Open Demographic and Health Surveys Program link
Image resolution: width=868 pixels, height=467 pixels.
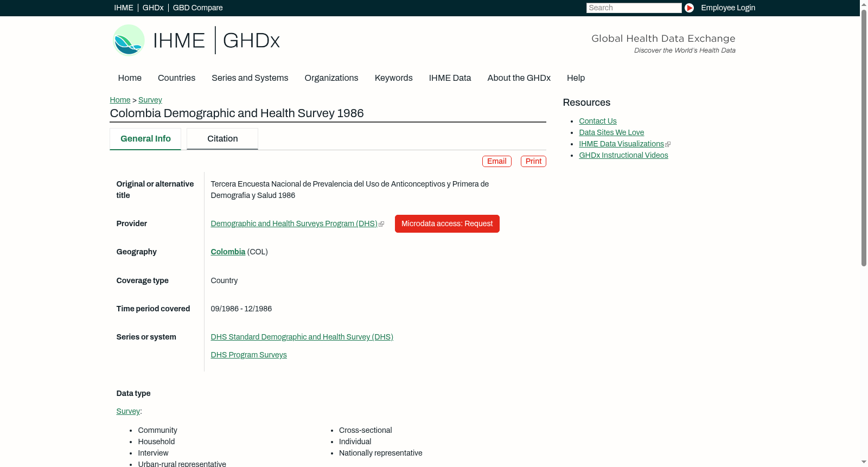(x=294, y=223)
